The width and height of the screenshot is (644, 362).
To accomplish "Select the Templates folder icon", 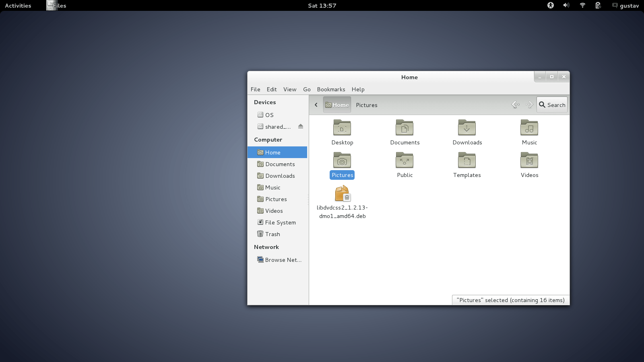I will pyautogui.click(x=466, y=160).
